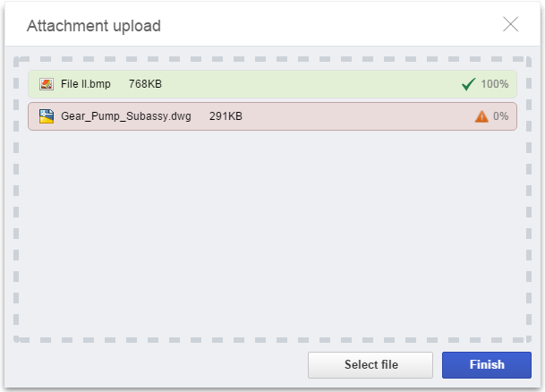Select the Gear_Pump_Subassy.dwg file name
The height and width of the screenshot is (392, 545).
tap(126, 116)
